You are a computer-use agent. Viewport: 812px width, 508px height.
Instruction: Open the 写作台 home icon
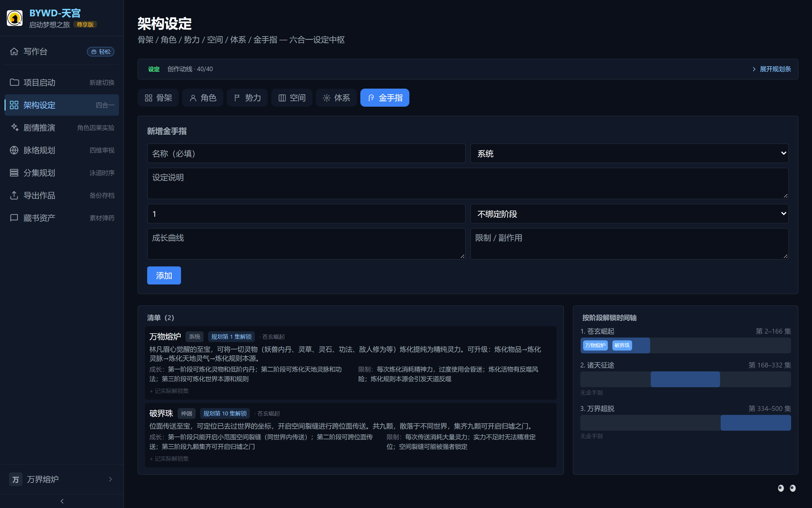point(14,51)
